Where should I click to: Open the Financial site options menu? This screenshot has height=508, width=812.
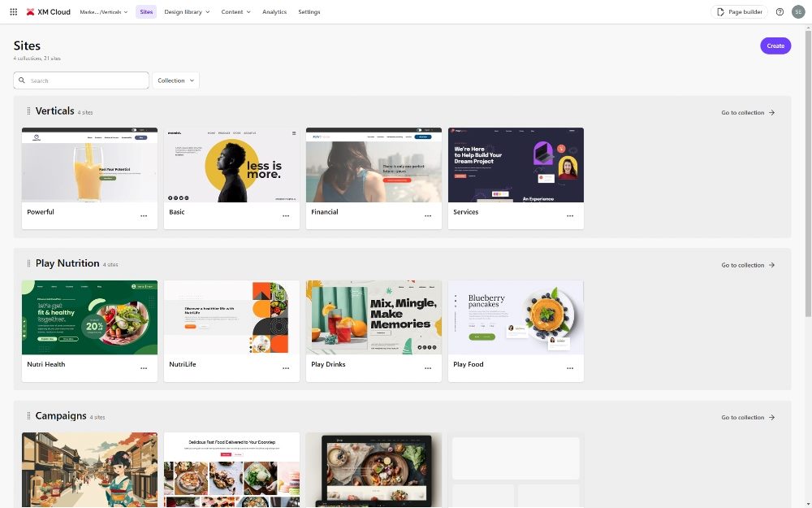point(428,215)
